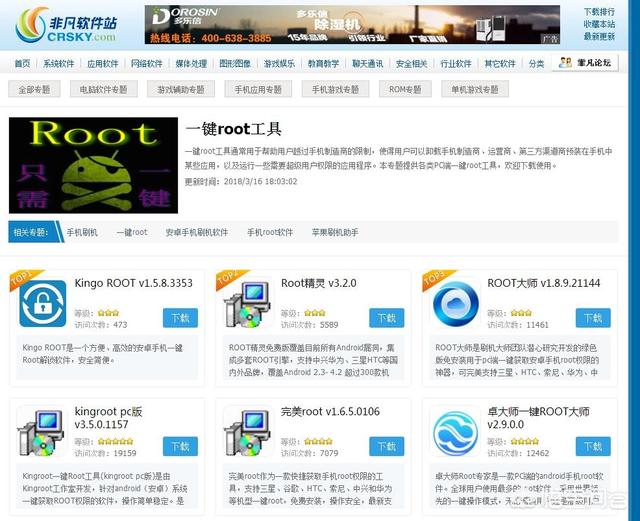Open related topic 手机root软件
This screenshot has width=640, height=521.
click(x=270, y=232)
